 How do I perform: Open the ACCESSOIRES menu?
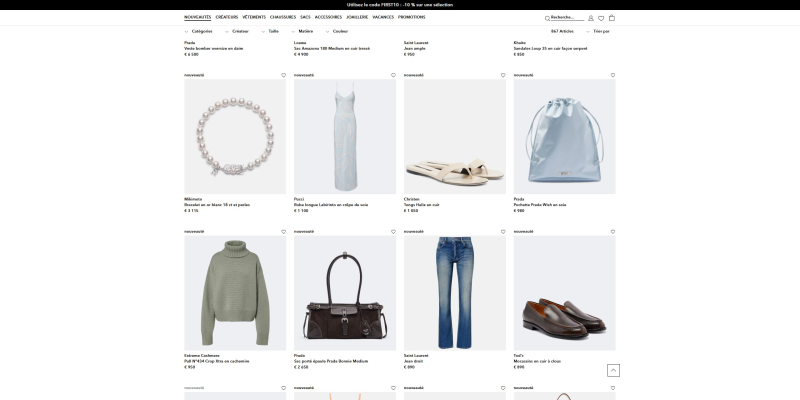coord(328,17)
